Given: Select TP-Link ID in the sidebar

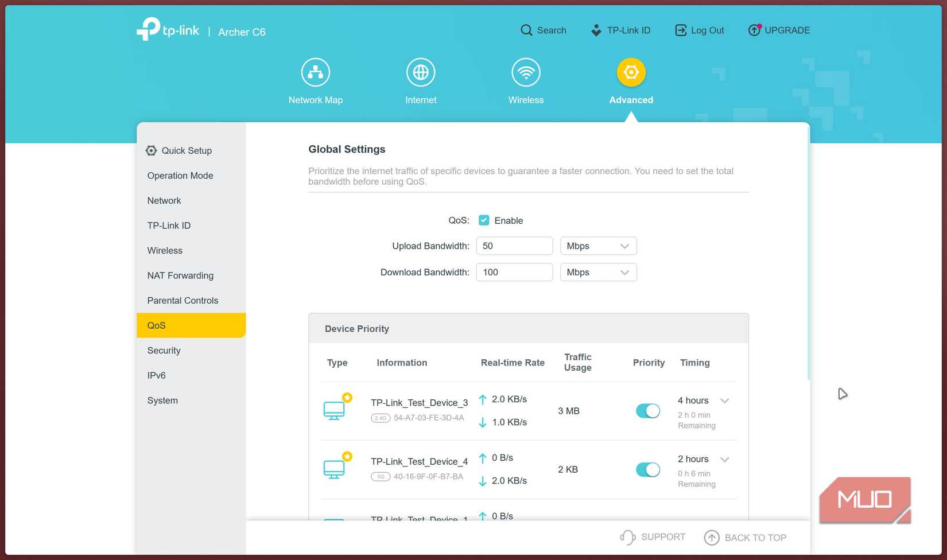Looking at the screenshot, I should tap(191, 225).
